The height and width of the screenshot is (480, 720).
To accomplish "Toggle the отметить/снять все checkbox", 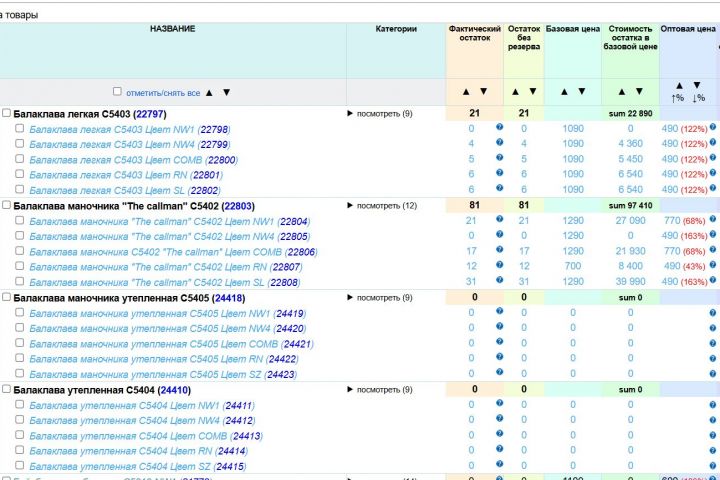I will 117,91.
